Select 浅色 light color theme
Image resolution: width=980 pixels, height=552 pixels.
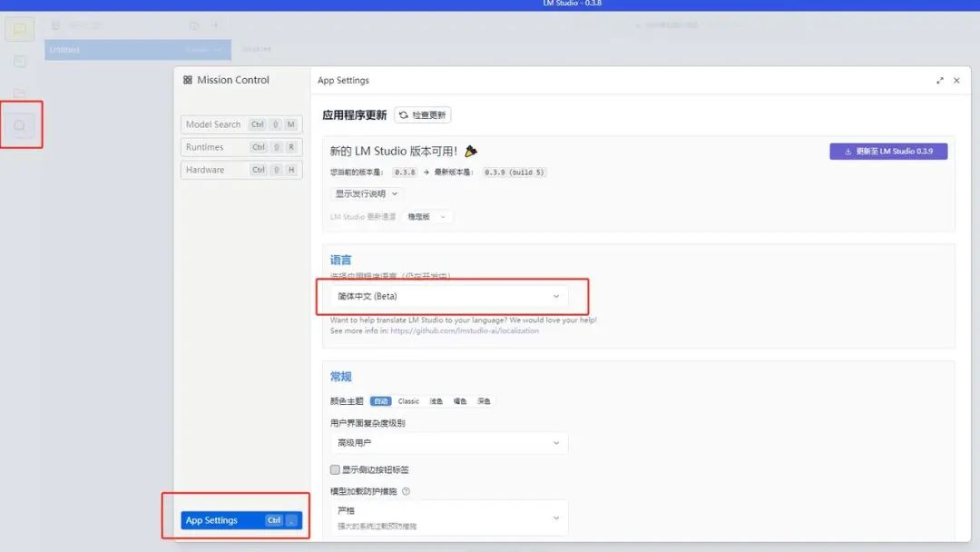(x=436, y=401)
